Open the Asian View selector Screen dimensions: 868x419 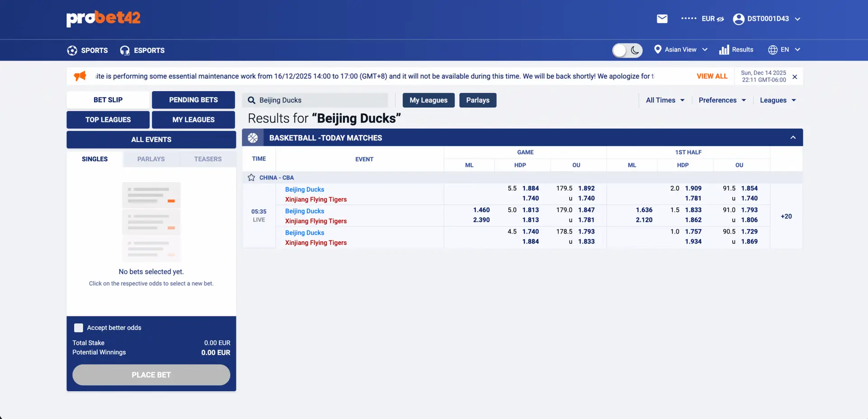point(680,50)
